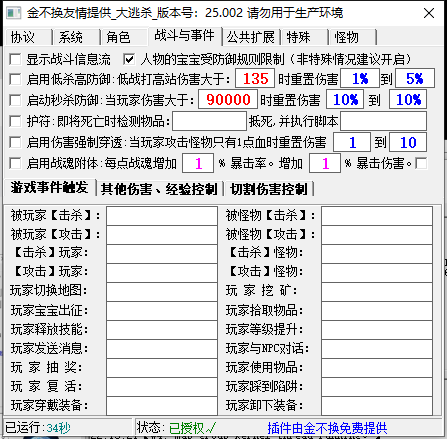This screenshot has width=447, height=439.
Task: Enable the 护符 checkbox
Action: tap(15, 121)
